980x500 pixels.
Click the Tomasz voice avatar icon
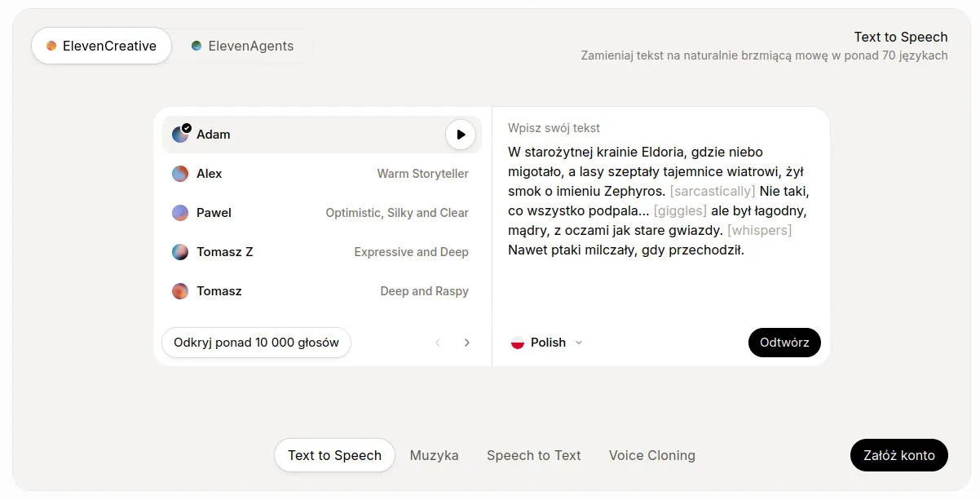tap(179, 290)
